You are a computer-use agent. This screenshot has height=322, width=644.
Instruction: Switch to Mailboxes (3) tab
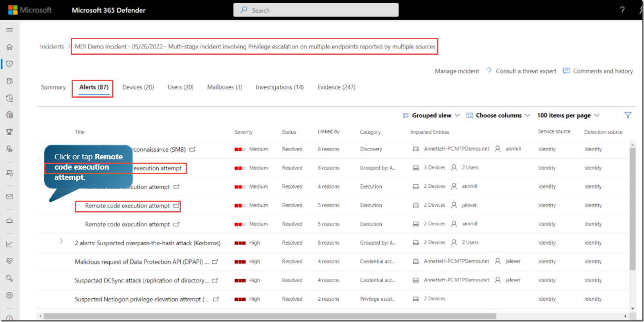225,87
